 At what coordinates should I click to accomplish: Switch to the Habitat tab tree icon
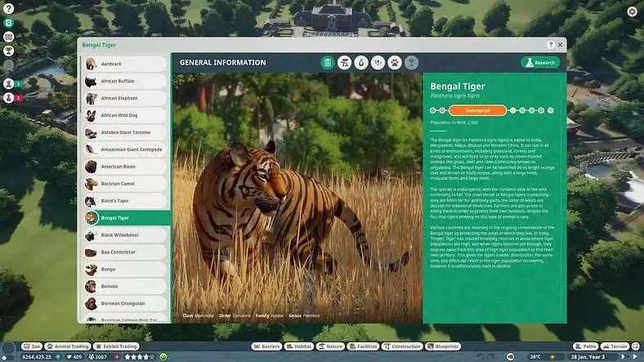coord(344,63)
